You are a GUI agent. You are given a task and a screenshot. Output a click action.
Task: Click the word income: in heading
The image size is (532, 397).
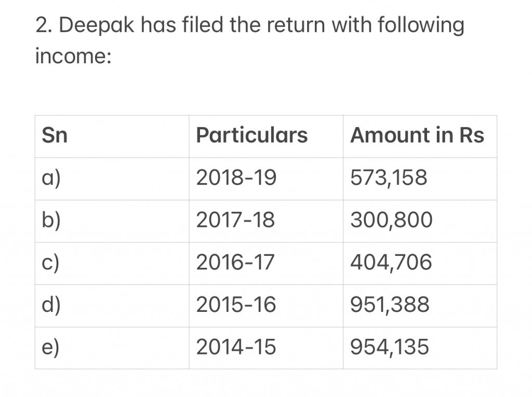(73, 56)
